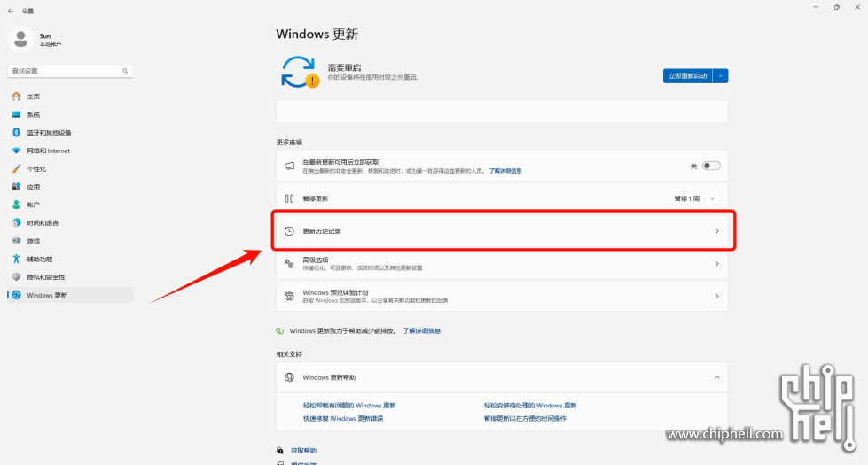
Task: Select 时间和语言 in the sidebar
Action: pos(43,223)
